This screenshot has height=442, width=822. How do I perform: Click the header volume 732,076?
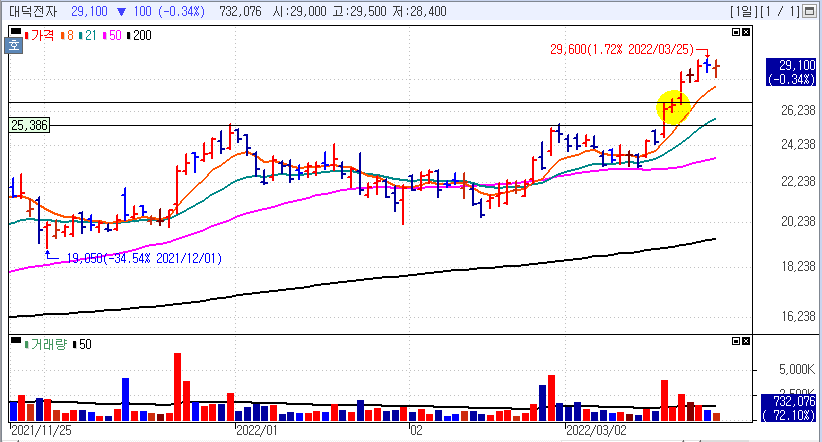[240, 11]
